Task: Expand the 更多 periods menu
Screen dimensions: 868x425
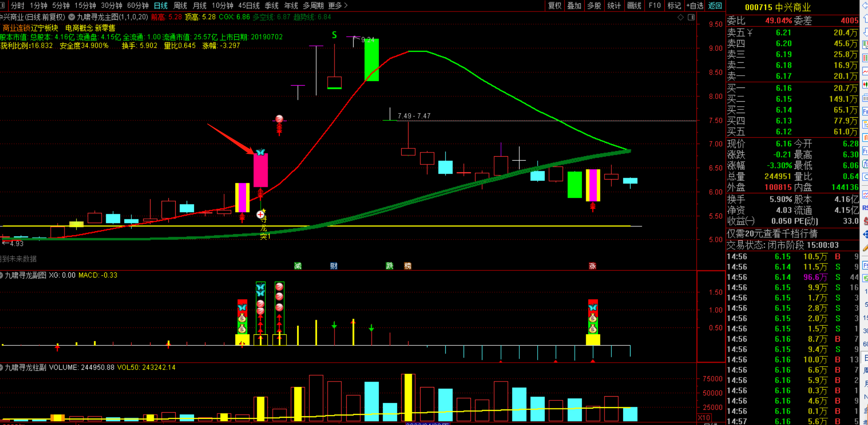Action: [x=338, y=5]
